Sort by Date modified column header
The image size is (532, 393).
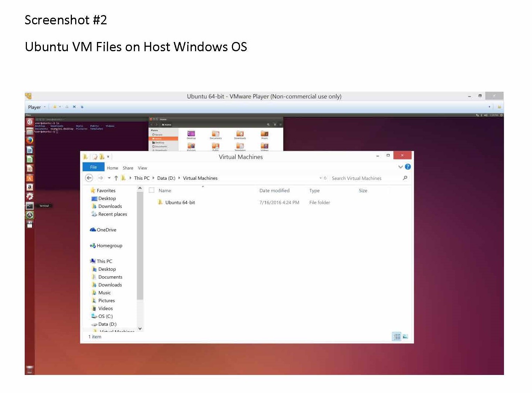click(274, 191)
